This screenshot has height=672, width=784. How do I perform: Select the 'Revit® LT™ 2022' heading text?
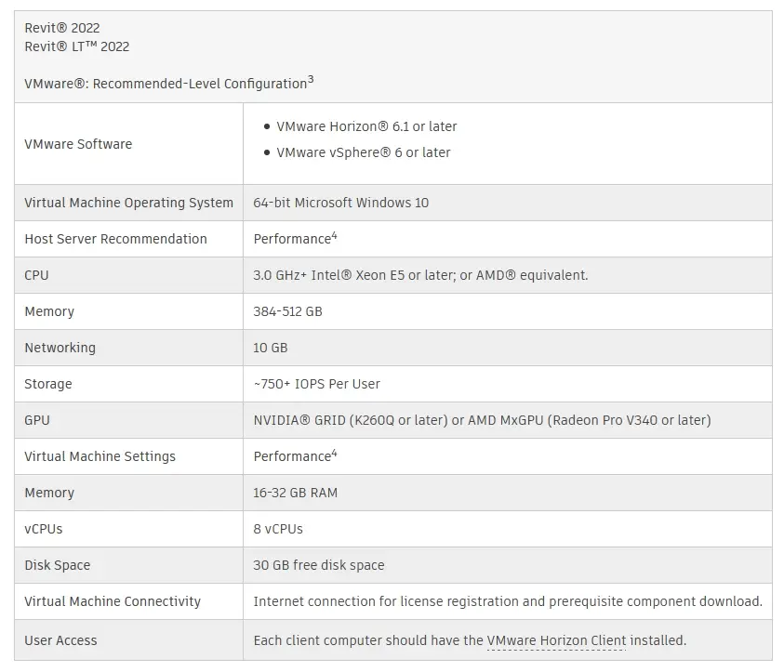point(77,46)
